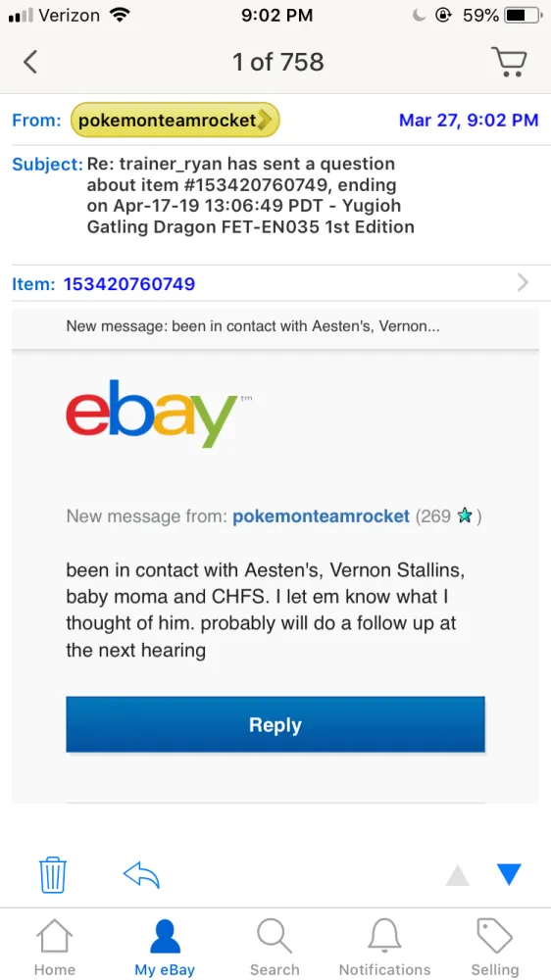Tap the message subject text
The height and width of the screenshot is (980, 551).
(250, 195)
